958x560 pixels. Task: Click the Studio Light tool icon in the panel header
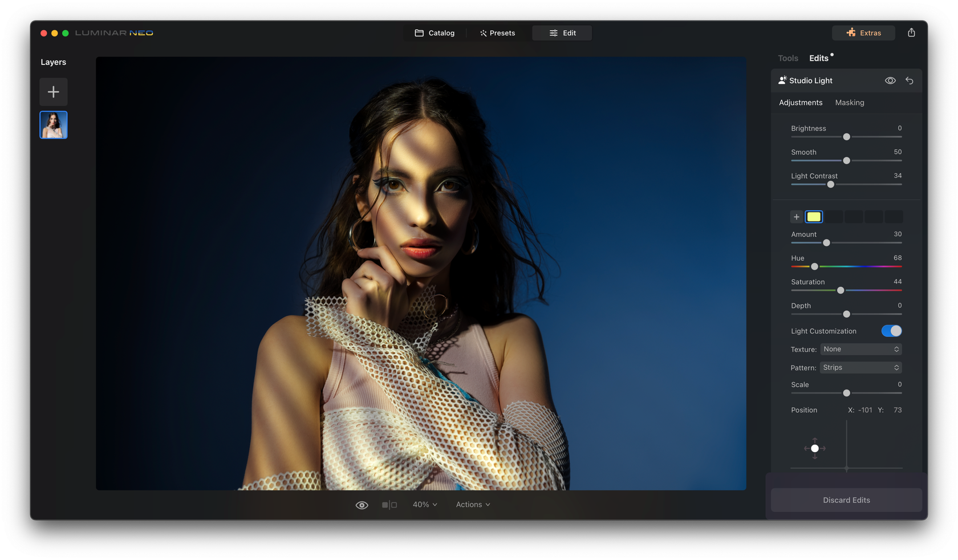782,80
